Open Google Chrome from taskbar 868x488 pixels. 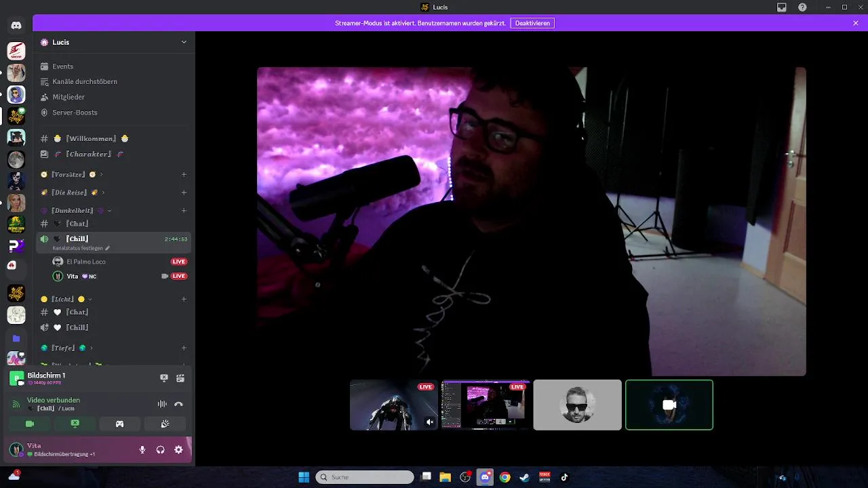click(x=505, y=477)
